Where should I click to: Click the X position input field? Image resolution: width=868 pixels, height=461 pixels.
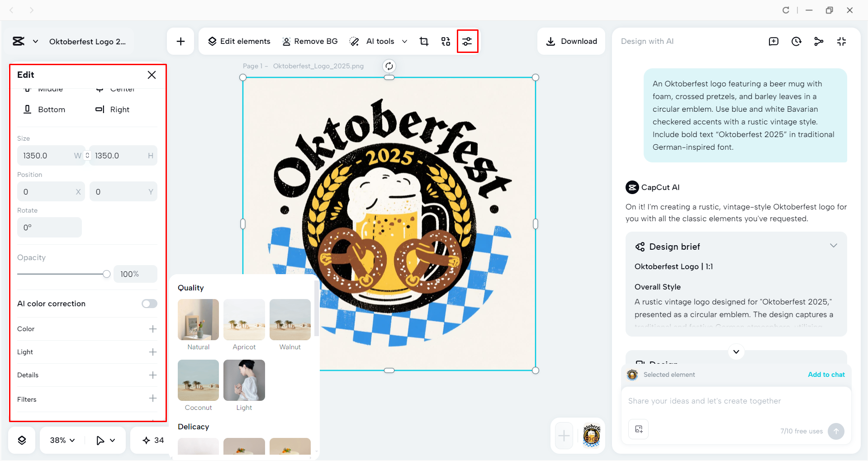click(x=51, y=192)
